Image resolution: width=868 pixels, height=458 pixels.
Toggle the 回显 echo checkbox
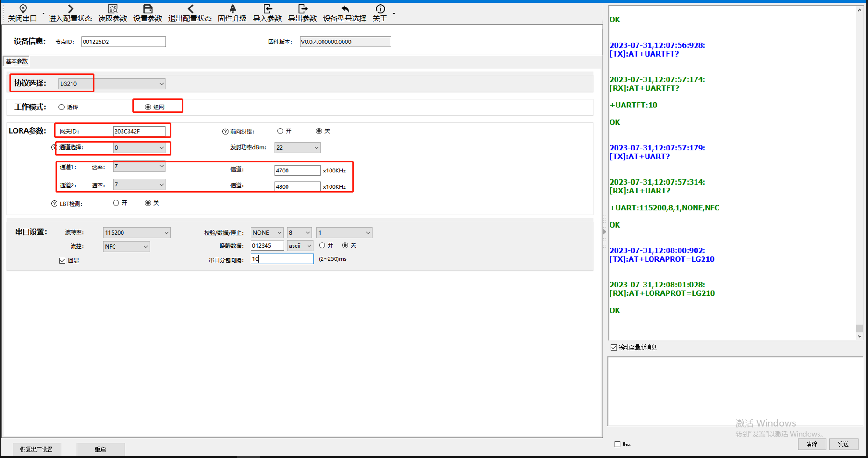point(62,260)
